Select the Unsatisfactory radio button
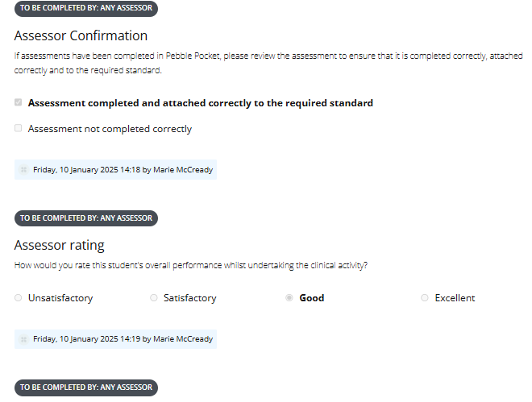Viewport: 532px width, 402px height. click(x=18, y=297)
